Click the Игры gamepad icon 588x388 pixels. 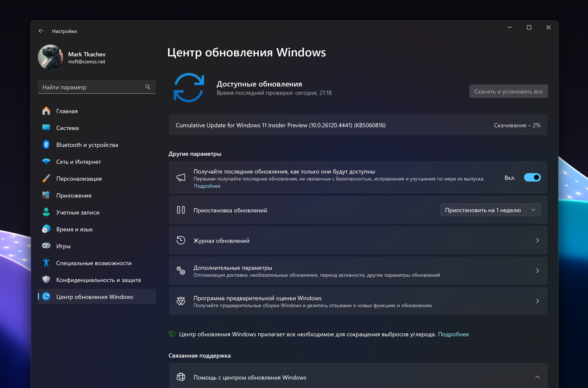click(46, 246)
